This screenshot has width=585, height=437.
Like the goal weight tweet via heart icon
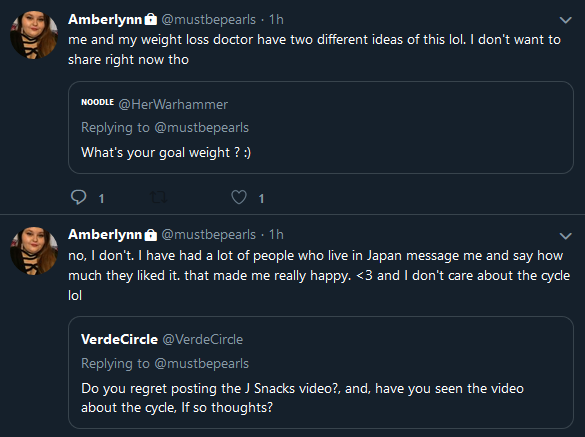pos(239,197)
